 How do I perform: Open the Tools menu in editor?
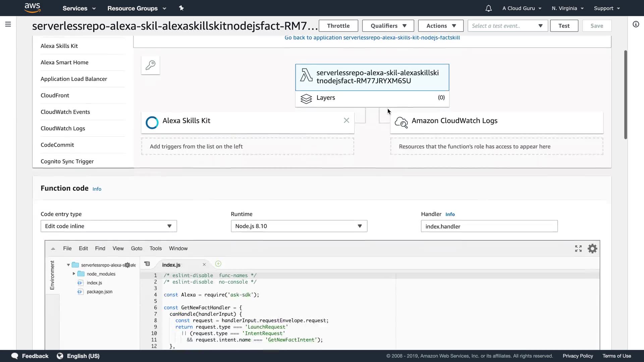[155, 248]
